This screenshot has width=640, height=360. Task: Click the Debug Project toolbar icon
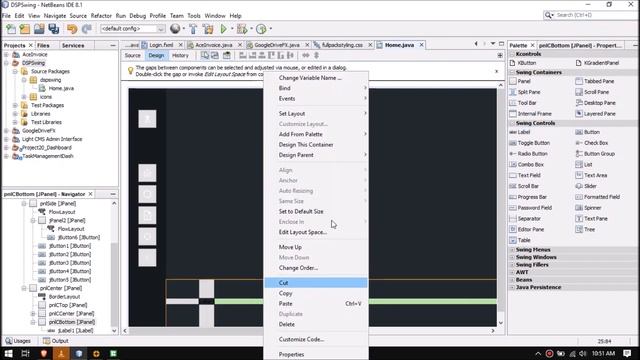[242, 29]
